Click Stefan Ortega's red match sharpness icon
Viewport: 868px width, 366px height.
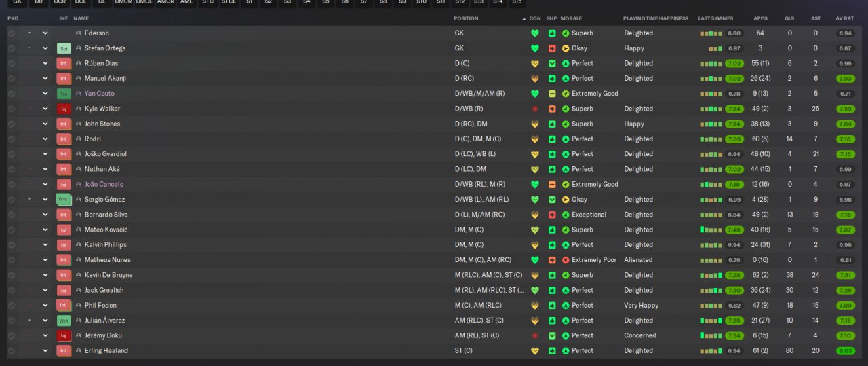[552, 48]
